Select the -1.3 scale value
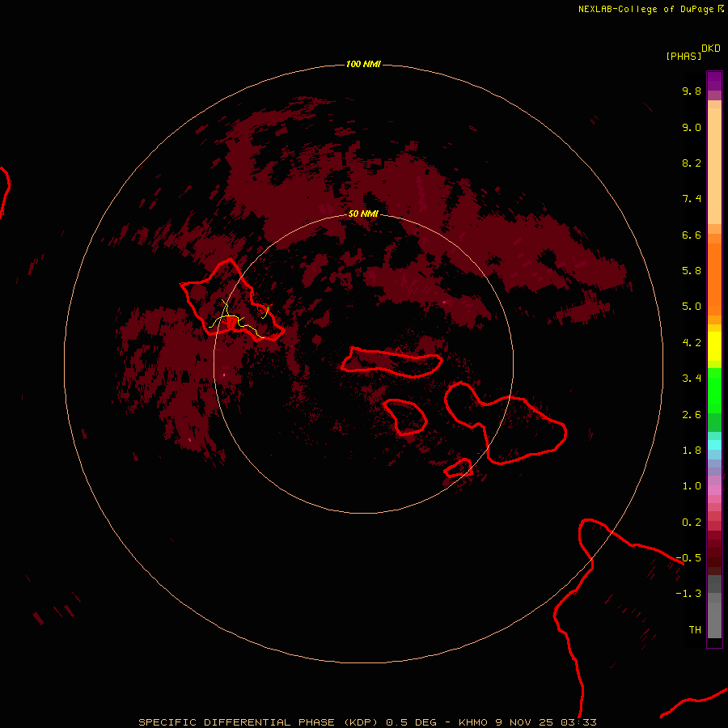The height and width of the screenshot is (728, 728). coord(688,594)
